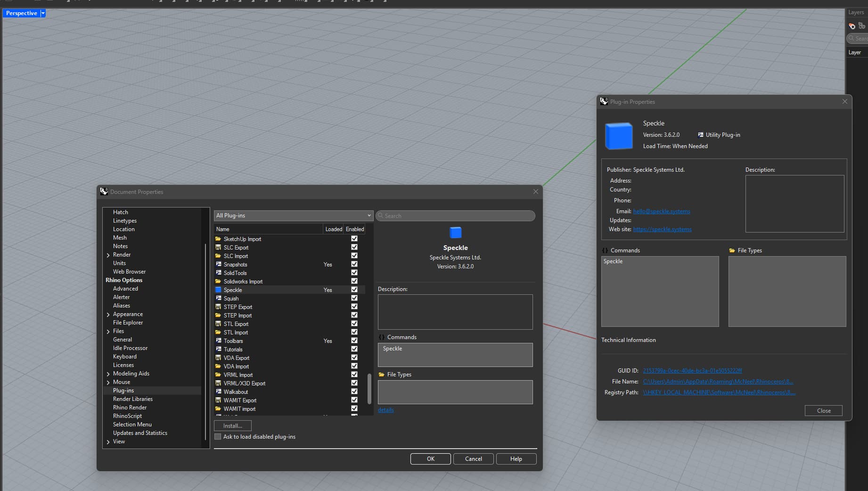Click the GUID ID link
This screenshot has height=491, width=868.
[x=692, y=371]
